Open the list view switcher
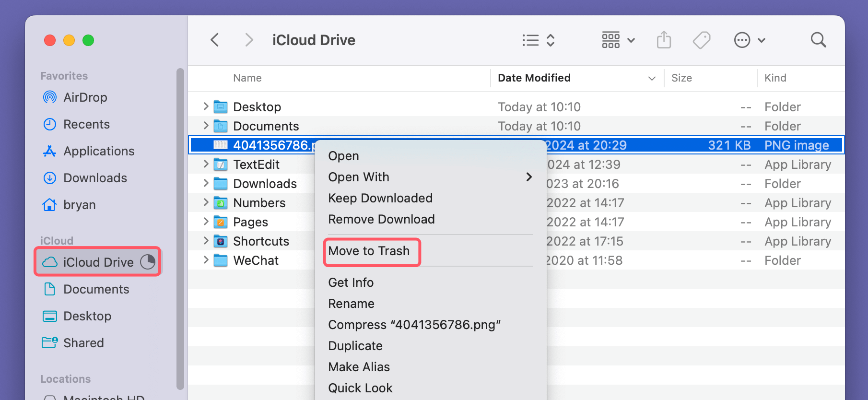The image size is (868, 400). pos(539,40)
